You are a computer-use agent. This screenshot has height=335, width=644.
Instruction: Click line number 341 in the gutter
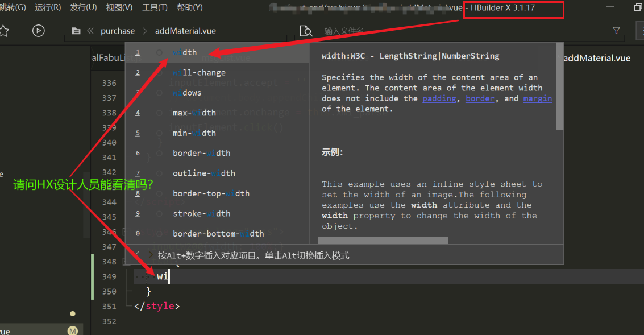tap(109, 158)
